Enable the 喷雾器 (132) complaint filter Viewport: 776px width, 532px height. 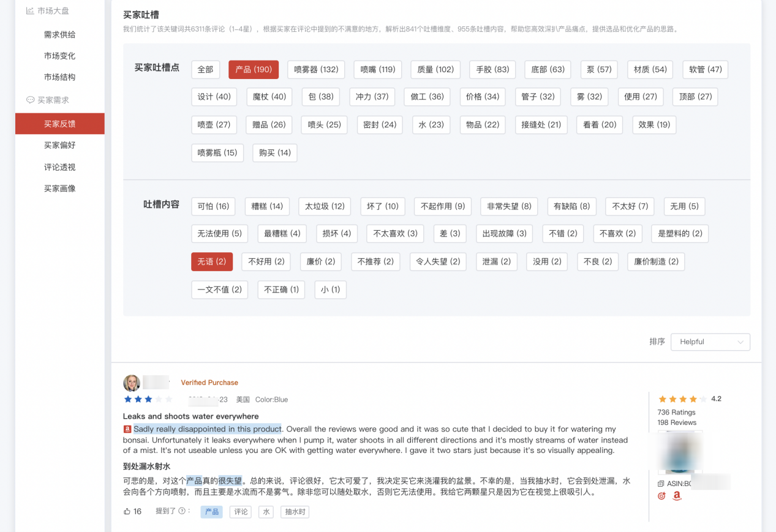pyautogui.click(x=315, y=69)
